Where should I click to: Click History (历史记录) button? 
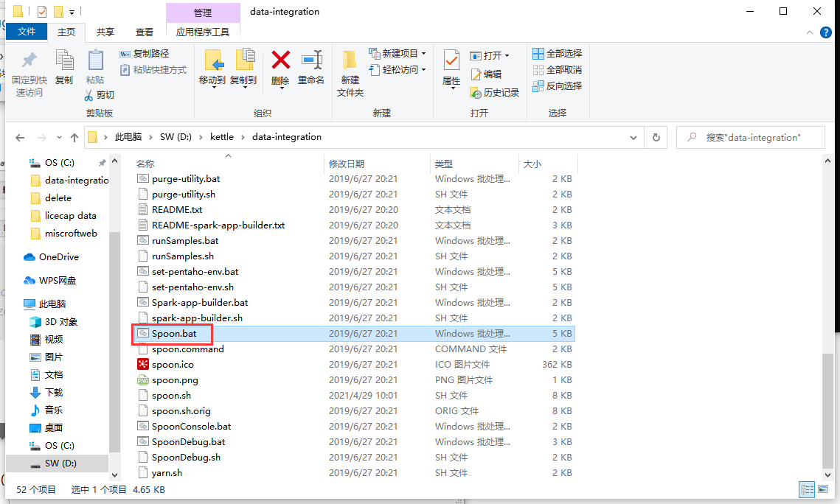click(x=494, y=93)
